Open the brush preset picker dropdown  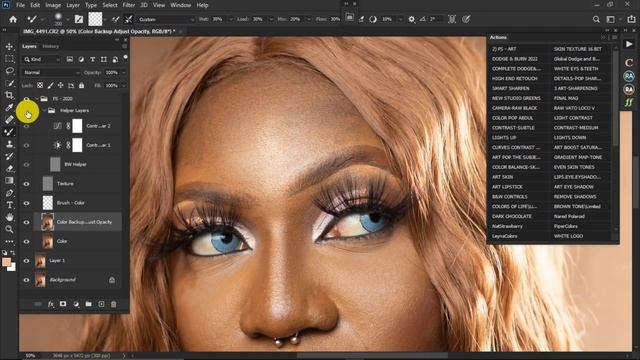(x=67, y=19)
